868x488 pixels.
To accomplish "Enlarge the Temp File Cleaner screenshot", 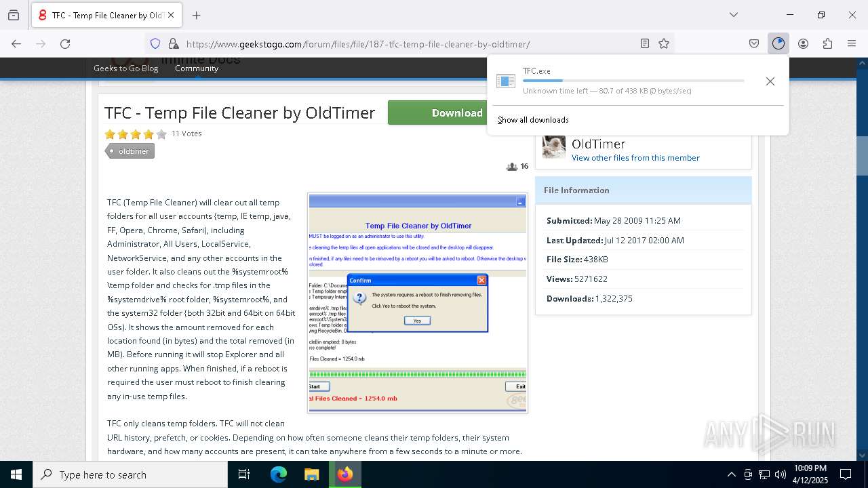I will (x=418, y=303).
